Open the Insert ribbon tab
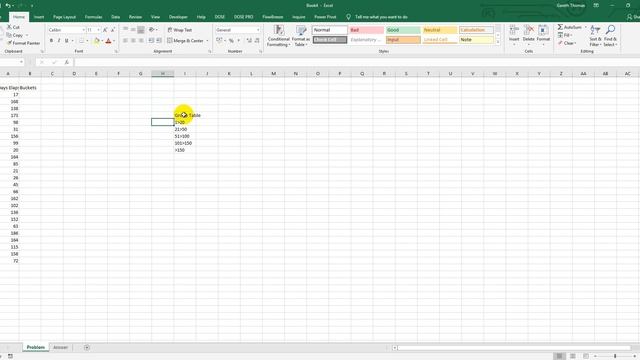The height and width of the screenshot is (360, 640). (39, 17)
